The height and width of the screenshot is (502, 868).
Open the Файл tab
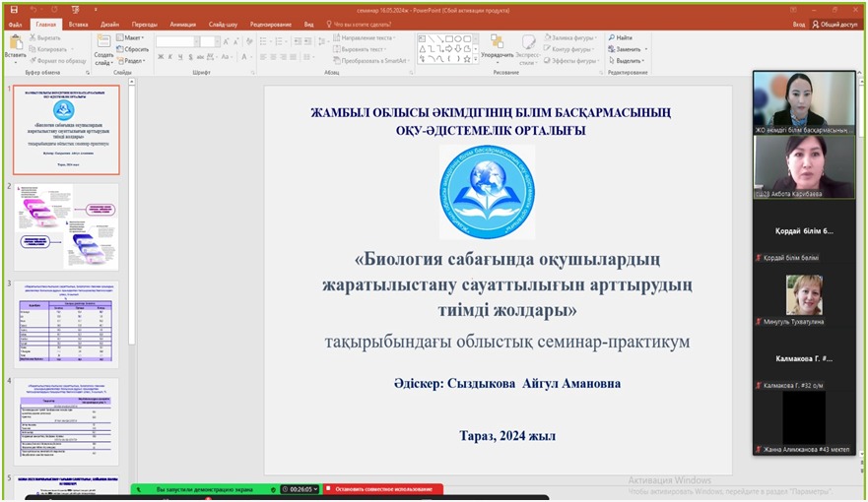click(x=15, y=25)
